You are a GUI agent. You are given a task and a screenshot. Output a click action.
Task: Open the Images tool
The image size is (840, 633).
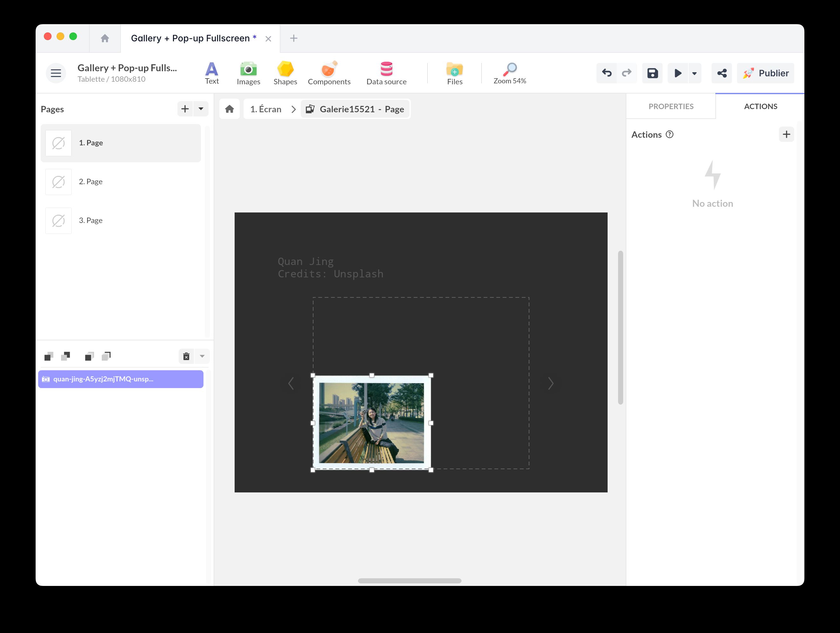[x=248, y=73]
